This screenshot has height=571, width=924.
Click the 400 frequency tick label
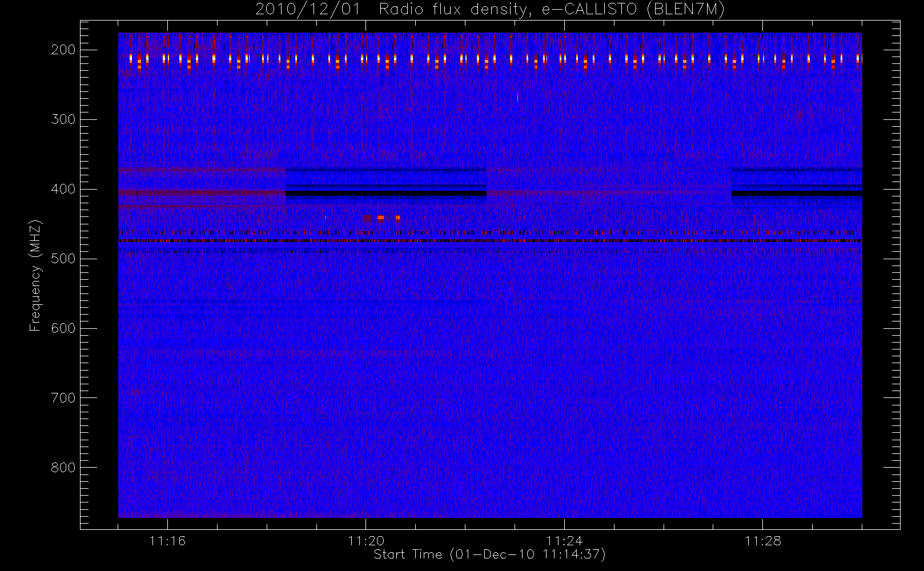coord(63,189)
